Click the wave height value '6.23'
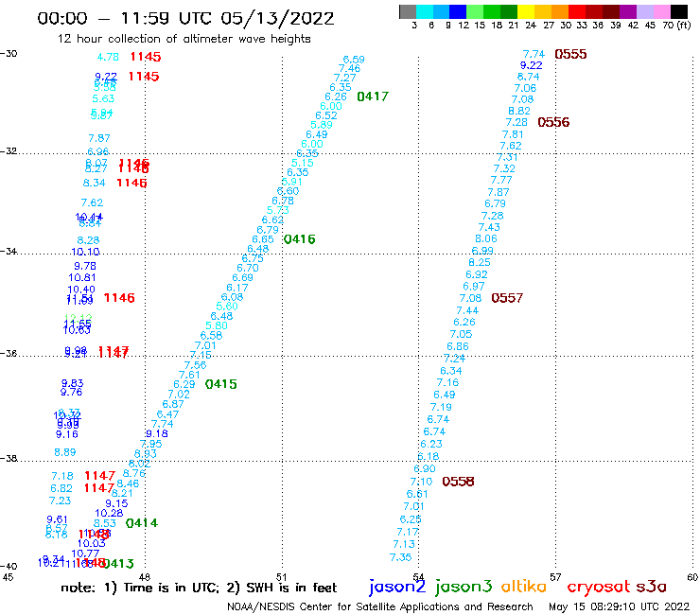The width and height of the screenshot is (700, 615). click(x=431, y=444)
